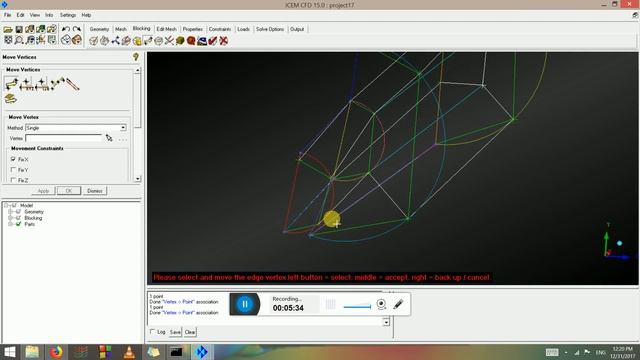Toggle the Fix X checkbox
The width and height of the screenshot is (640, 360).
coord(13,159)
